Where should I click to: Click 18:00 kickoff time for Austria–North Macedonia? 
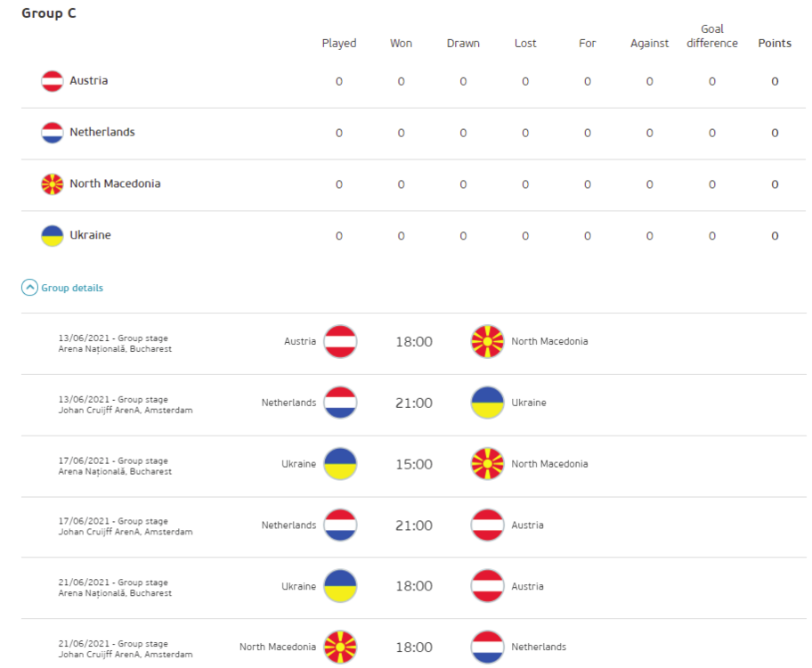(x=414, y=342)
